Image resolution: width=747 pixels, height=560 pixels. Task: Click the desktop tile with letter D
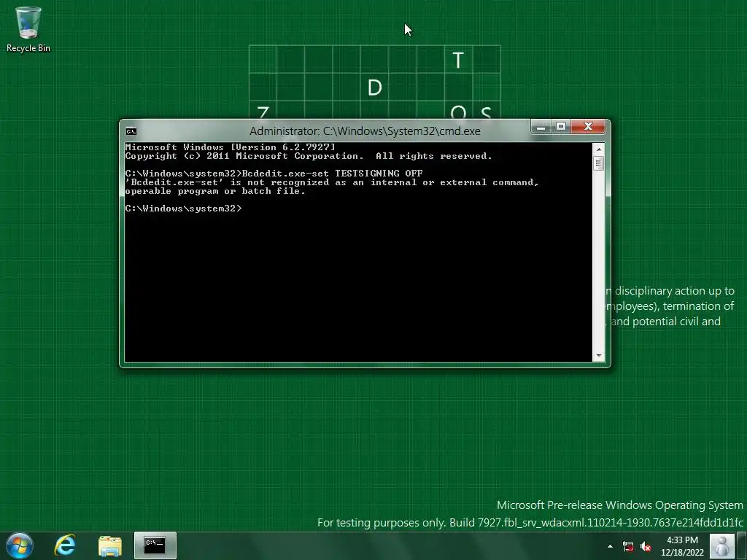375,87
